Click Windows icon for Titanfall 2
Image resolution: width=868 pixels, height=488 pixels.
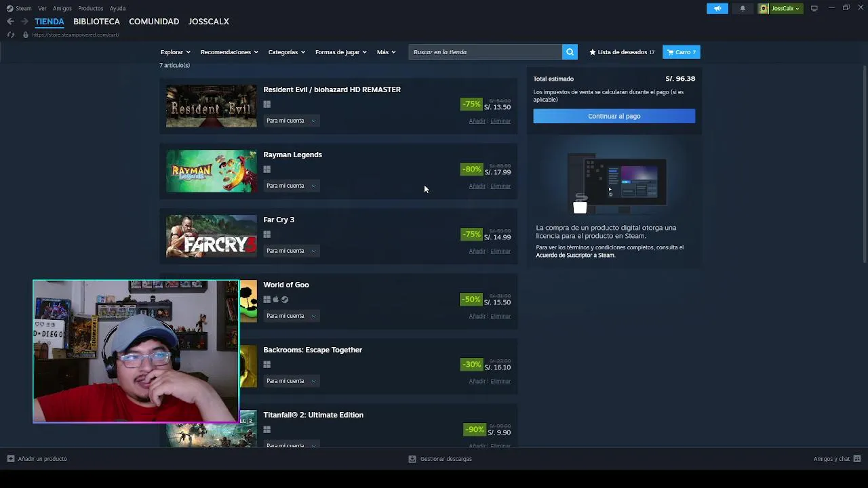[x=267, y=430]
